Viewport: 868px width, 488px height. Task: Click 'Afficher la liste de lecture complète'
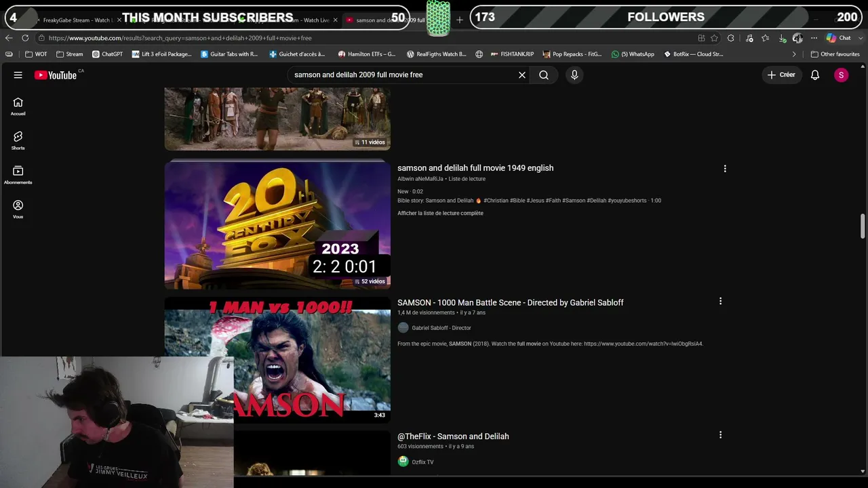pos(440,213)
